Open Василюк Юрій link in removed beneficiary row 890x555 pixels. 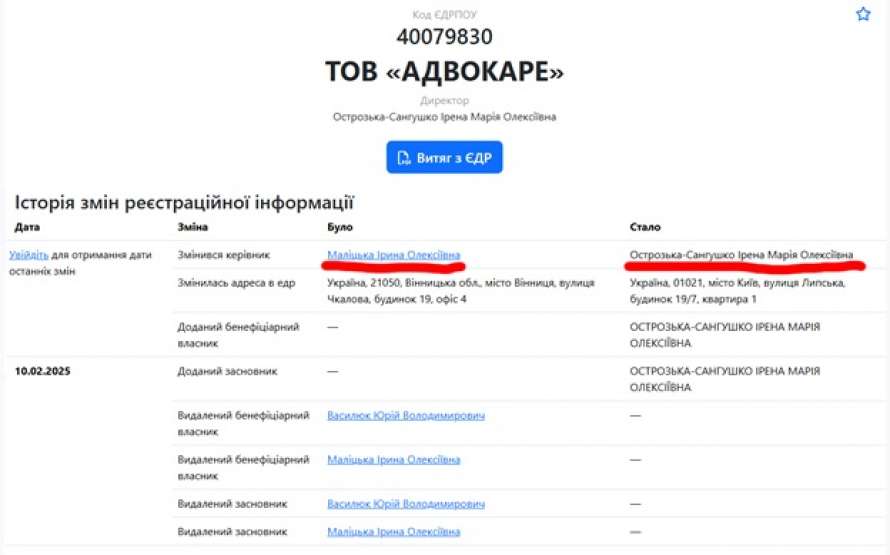[x=406, y=415]
